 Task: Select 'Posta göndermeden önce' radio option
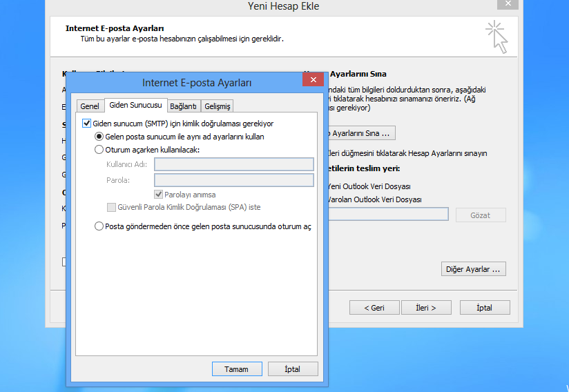click(99, 226)
